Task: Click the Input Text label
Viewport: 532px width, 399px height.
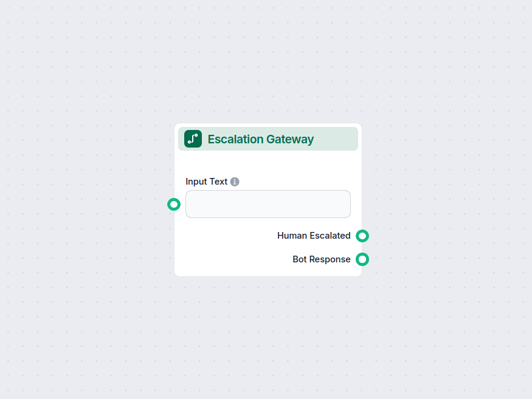Action: tap(206, 182)
